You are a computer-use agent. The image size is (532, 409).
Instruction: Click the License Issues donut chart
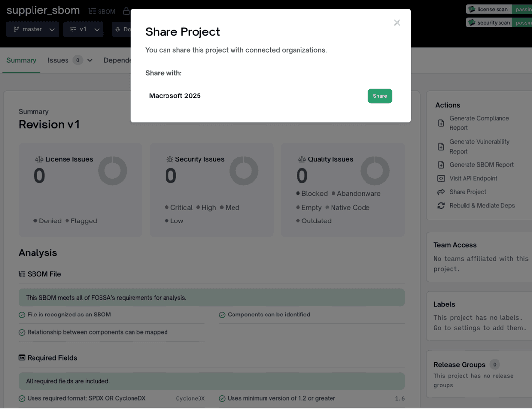tap(112, 171)
